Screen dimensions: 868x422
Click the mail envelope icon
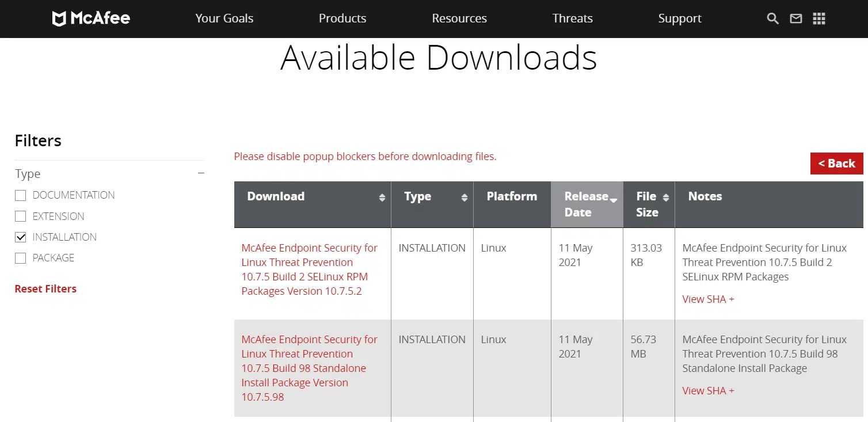[x=795, y=18]
